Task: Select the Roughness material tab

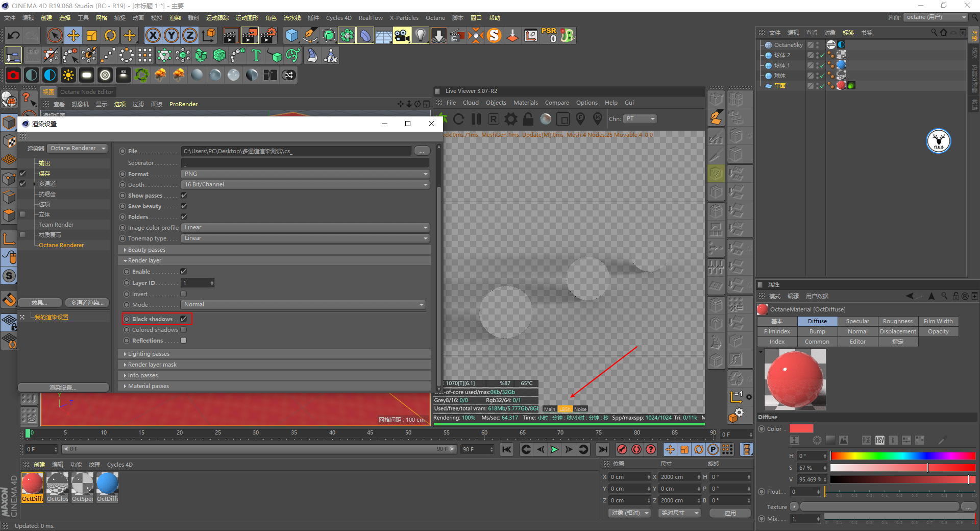Action: (898, 321)
